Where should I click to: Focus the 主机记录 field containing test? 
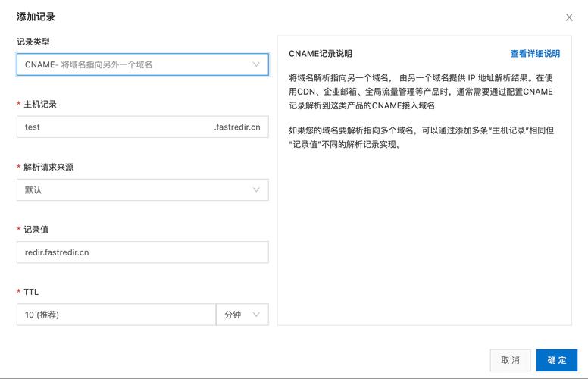tap(114, 127)
